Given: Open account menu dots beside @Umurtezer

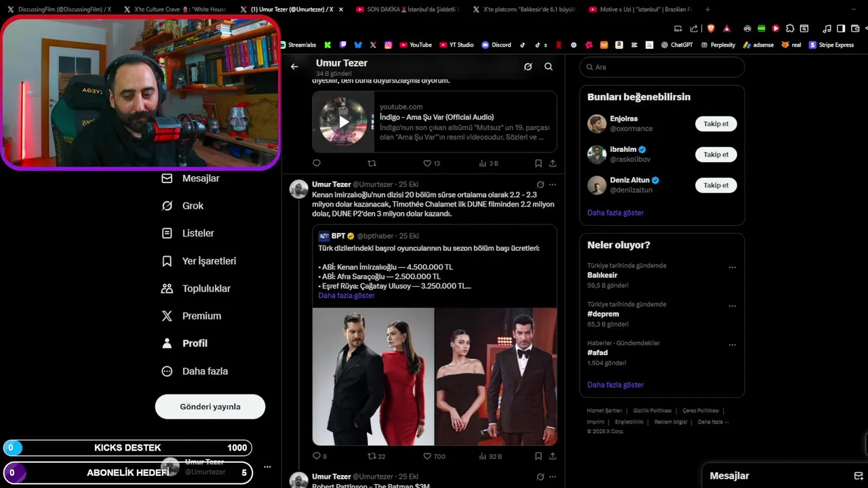Looking at the screenshot, I should tap(267, 467).
